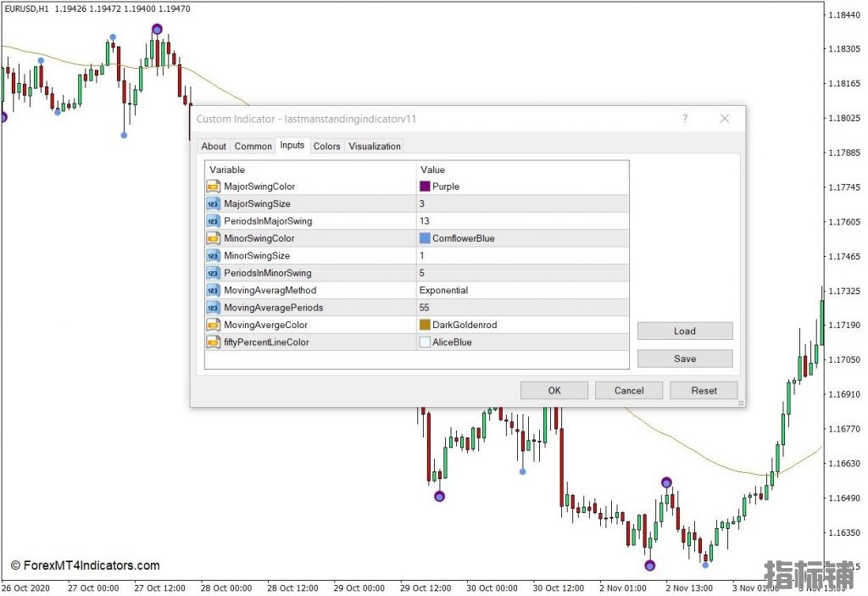Click the MovingAveragePeriods numeric icon
868x596 pixels.
[x=213, y=308]
